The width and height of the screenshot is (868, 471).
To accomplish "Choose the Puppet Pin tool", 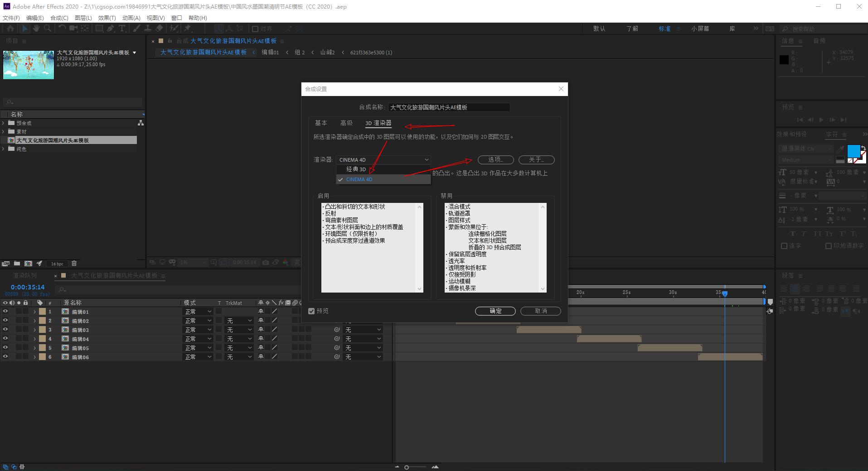I will point(188,28).
